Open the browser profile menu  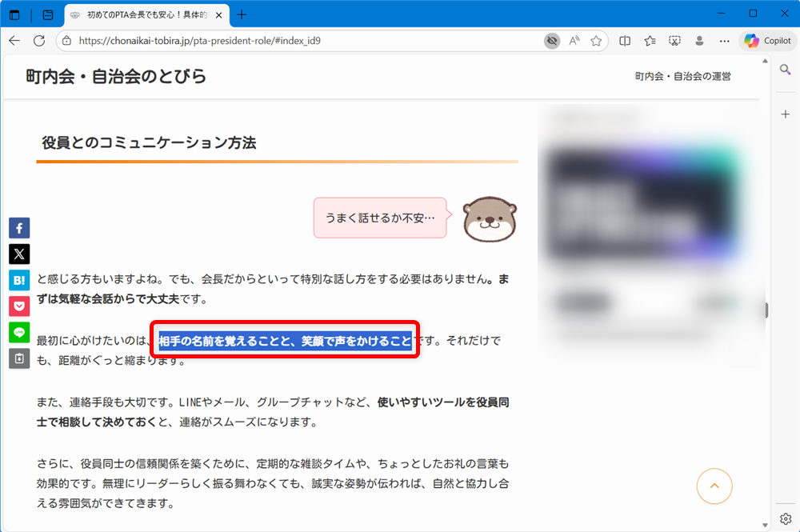point(699,41)
